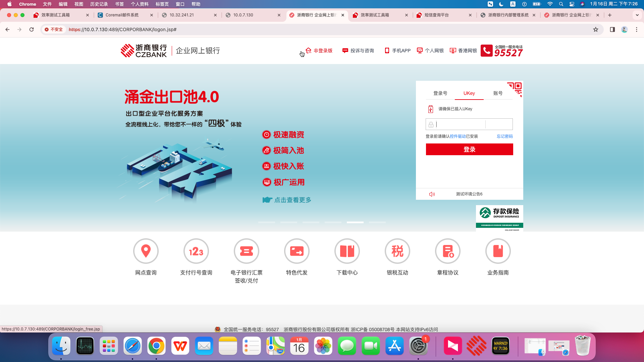Click the 控件驱动 link
Viewport: 644px width, 362px height.
tap(458, 136)
